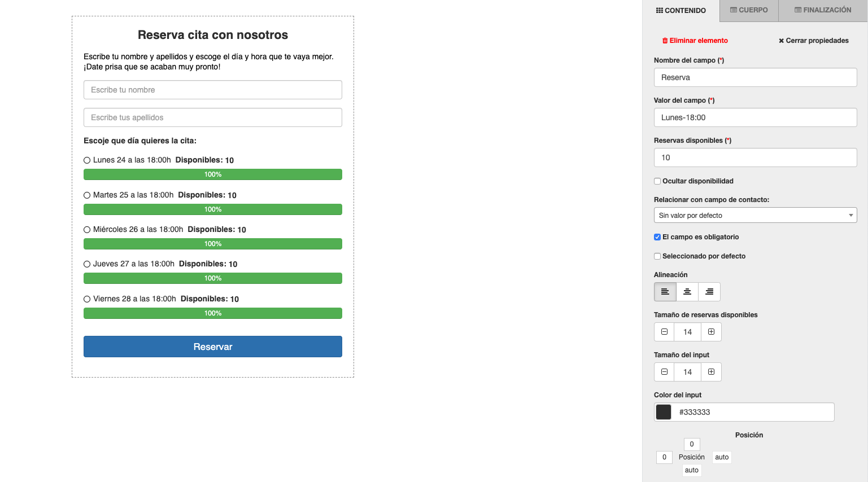Click the align right icon

pos(709,292)
